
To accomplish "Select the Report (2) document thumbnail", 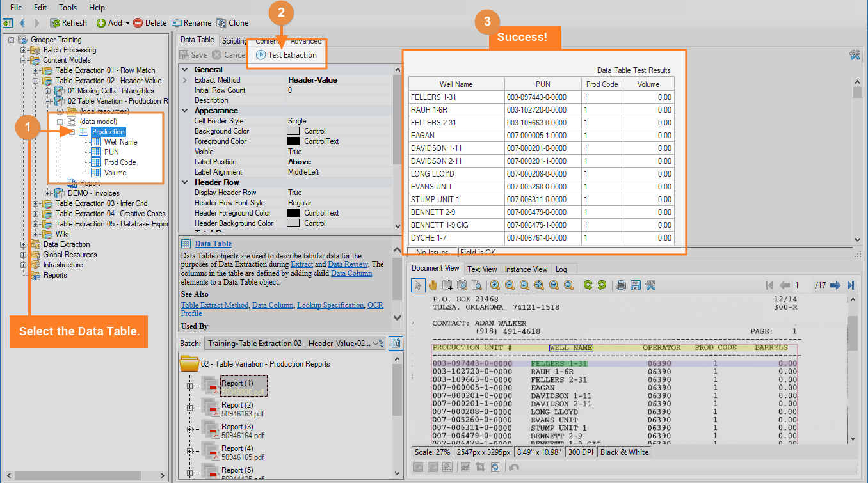I will [x=212, y=406].
